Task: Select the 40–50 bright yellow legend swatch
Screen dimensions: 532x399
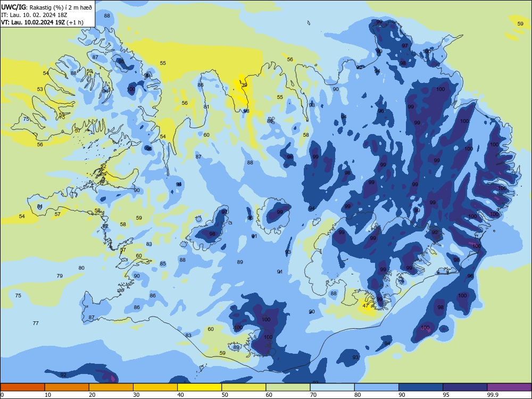Action: [x=199, y=387]
